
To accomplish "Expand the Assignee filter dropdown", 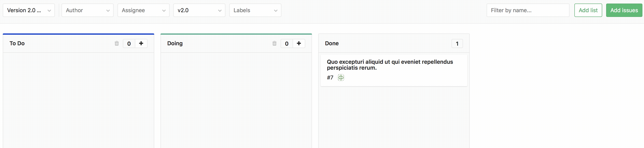I will 144,10.
